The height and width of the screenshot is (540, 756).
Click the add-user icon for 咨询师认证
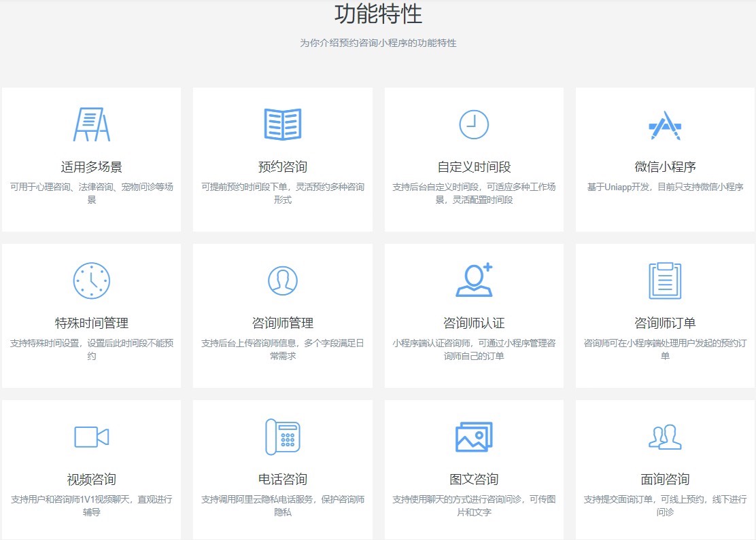[474, 280]
